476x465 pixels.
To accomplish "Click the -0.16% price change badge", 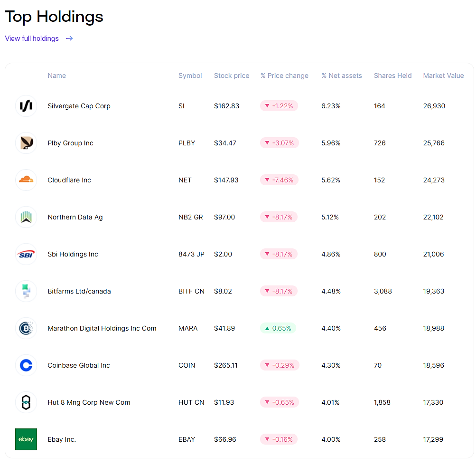I will (x=279, y=439).
